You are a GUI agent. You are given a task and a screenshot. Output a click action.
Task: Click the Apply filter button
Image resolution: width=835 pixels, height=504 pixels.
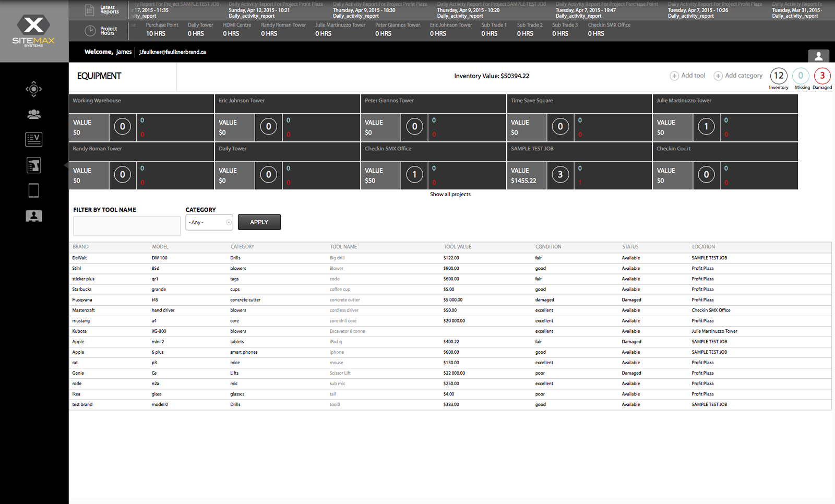click(259, 222)
